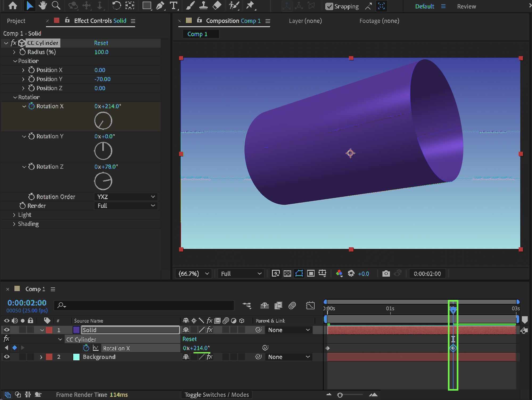
Task: Open the 66.7% magnification dropdown
Action: 193,274
